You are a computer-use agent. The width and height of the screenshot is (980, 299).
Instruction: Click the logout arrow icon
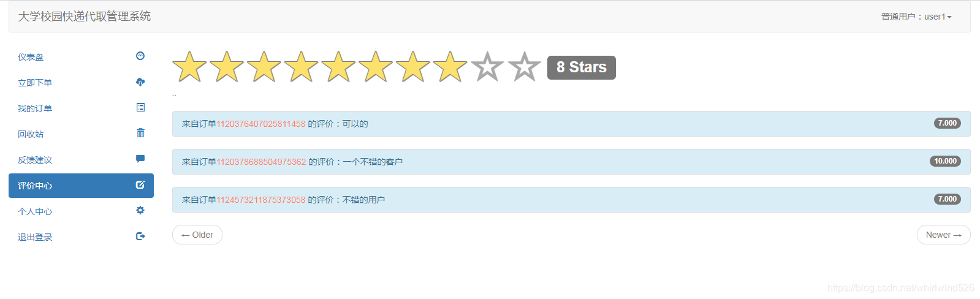(140, 237)
